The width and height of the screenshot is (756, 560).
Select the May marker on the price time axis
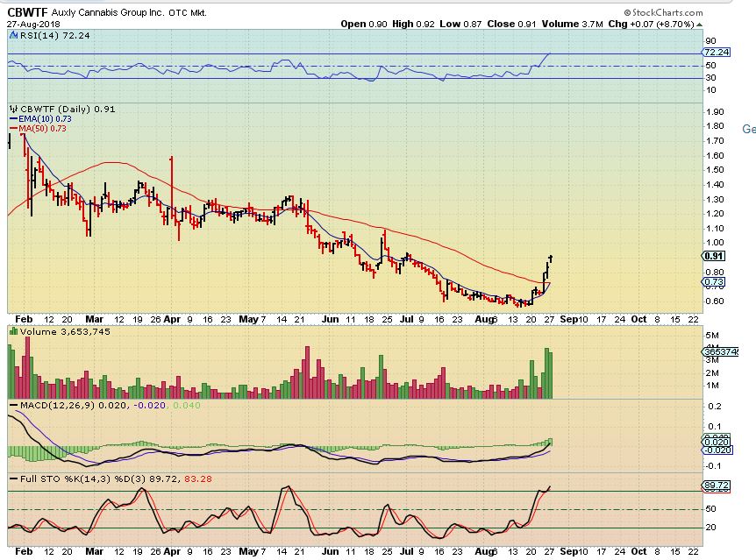click(x=253, y=320)
